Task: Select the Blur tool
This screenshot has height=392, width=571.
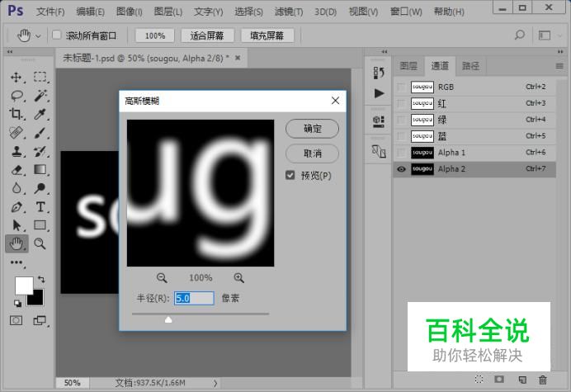Action: tap(16, 188)
